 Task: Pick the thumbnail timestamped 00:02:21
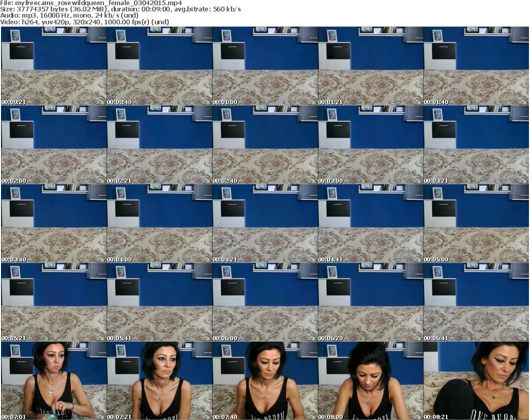[159, 144]
